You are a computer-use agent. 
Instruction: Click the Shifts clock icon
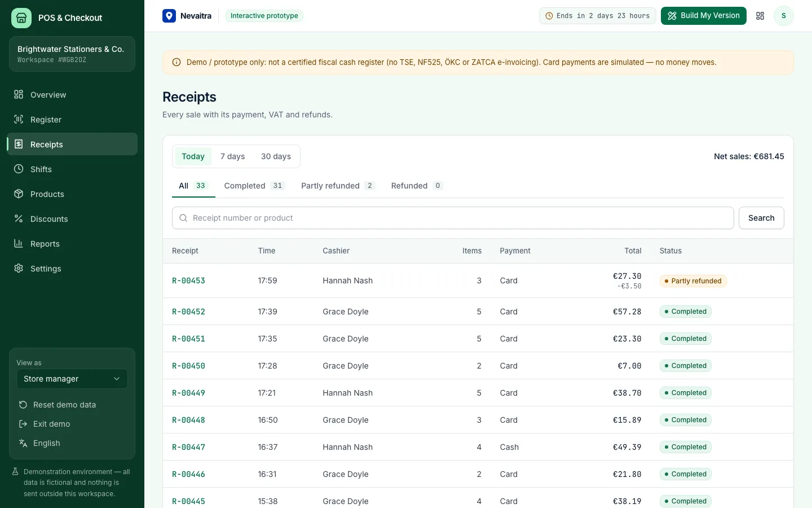click(19, 169)
